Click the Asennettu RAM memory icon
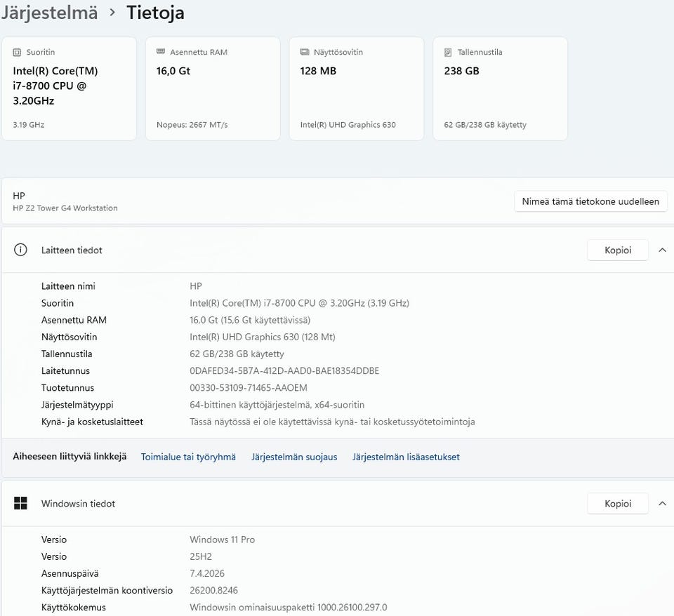This screenshot has width=674, height=616. (x=161, y=51)
